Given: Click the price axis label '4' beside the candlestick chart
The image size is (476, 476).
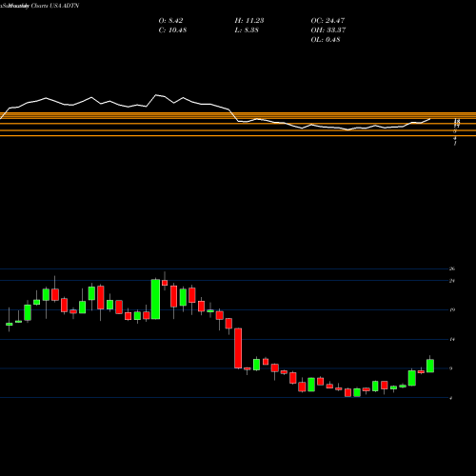Looking at the screenshot, I should [x=451, y=398].
